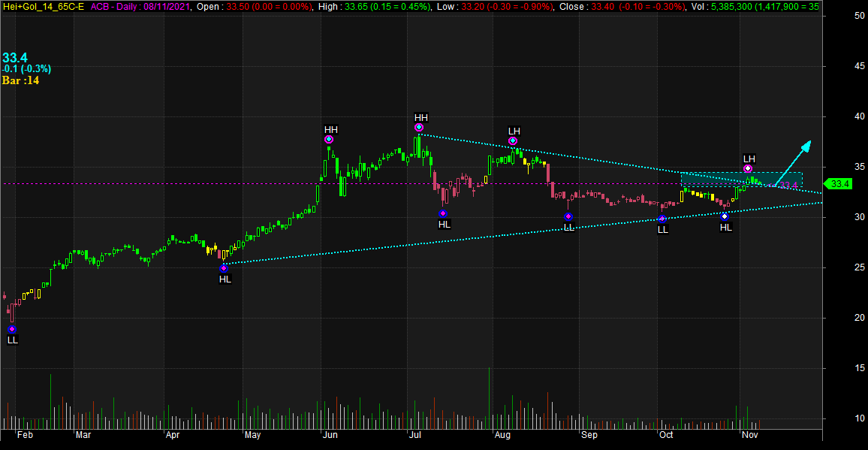The width and height of the screenshot is (868, 450).
Task: Click the LH marker above November candles
Action: point(748,169)
